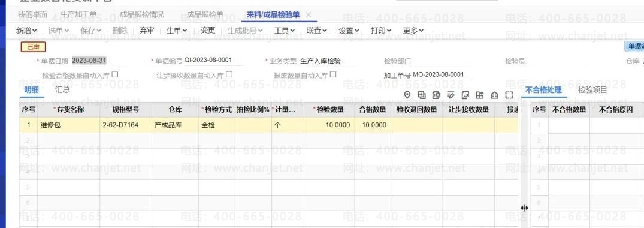This screenshot has width=644, height=228.
Task: Click the 规格型号 column header
Action: click(x=126, y=110)
